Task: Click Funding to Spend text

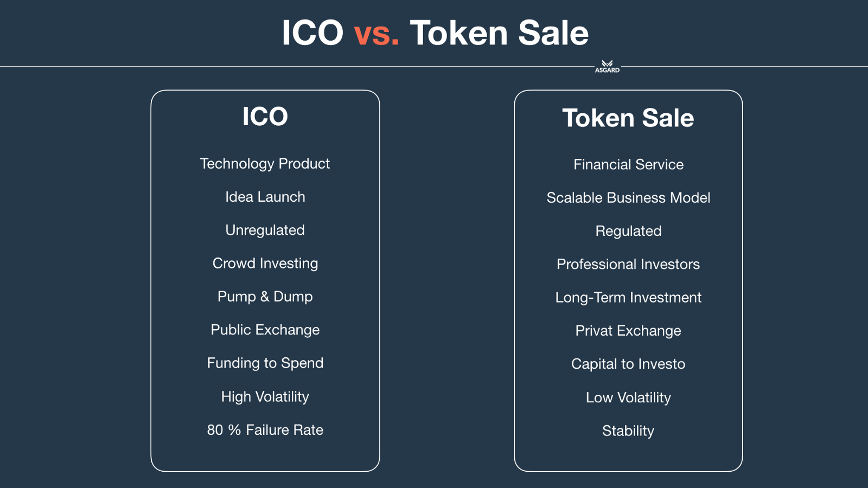Action: coord(265,363)
